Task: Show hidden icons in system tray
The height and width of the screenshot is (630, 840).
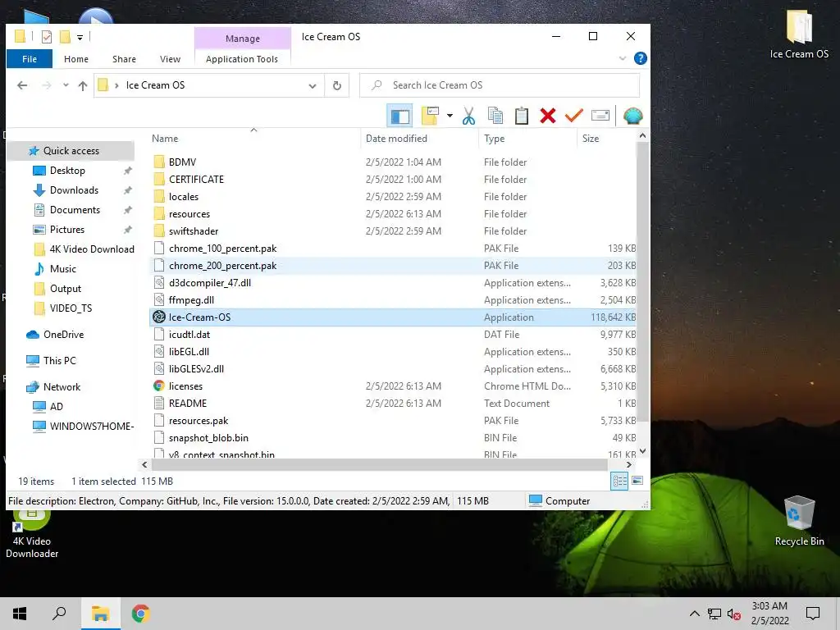Action: 694,614
